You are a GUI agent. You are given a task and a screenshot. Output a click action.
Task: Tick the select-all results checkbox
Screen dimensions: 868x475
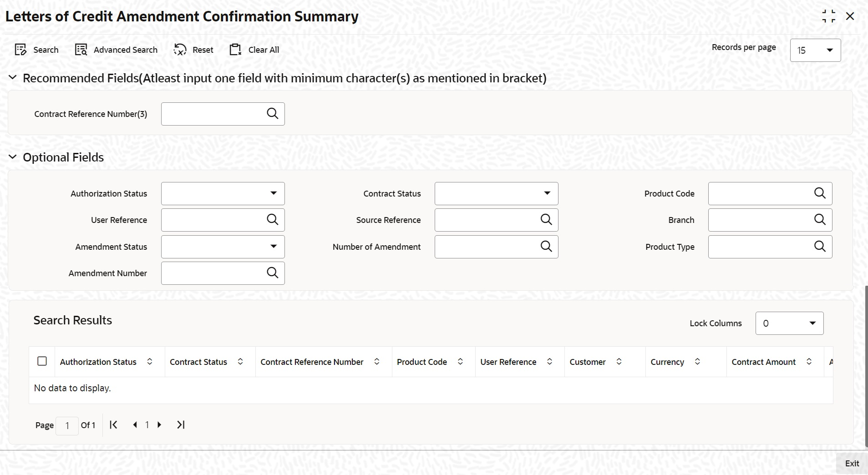click(42, 361)
